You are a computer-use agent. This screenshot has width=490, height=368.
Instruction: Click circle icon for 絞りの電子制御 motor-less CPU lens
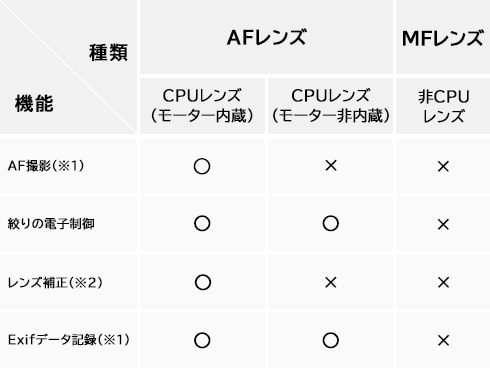pos(331,223)
